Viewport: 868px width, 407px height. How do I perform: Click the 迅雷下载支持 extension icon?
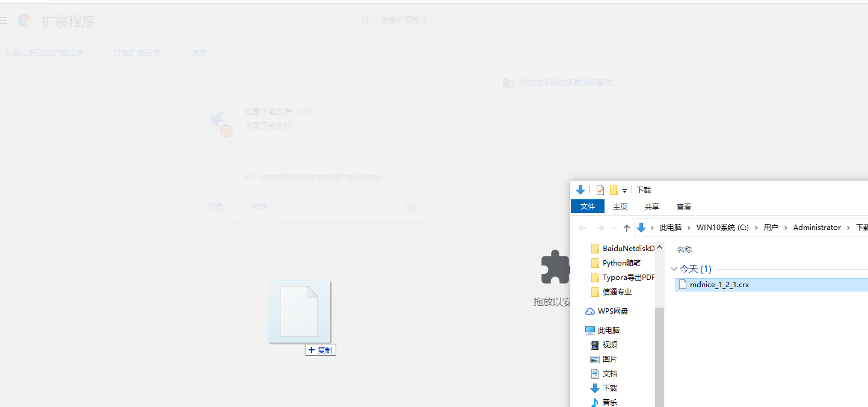coord(218,123)
